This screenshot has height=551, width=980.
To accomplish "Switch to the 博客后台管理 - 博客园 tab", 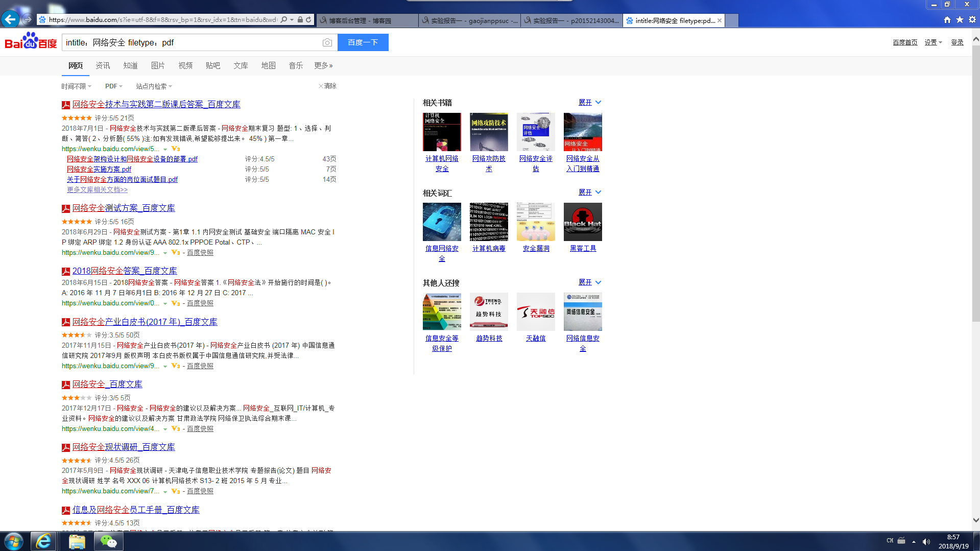I will point(367,20).
